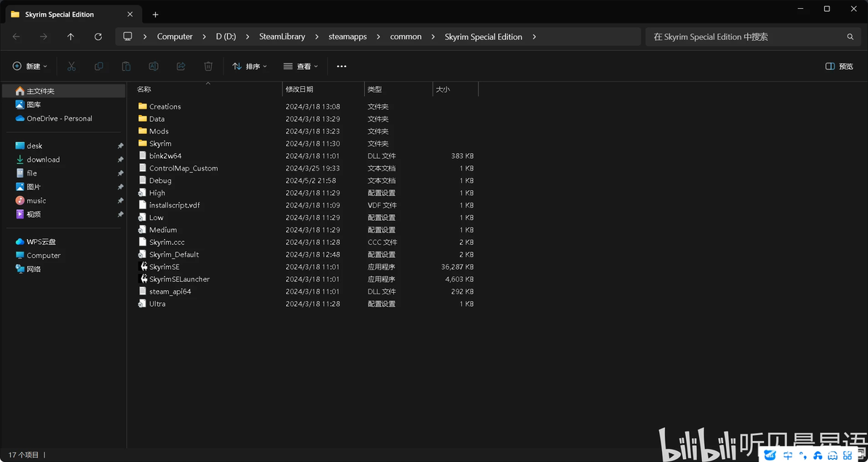The height and width of the screenshot is (462, 868).
Task: Expand the chevron after D (D:) in path
Action: [x=248, y=36]
